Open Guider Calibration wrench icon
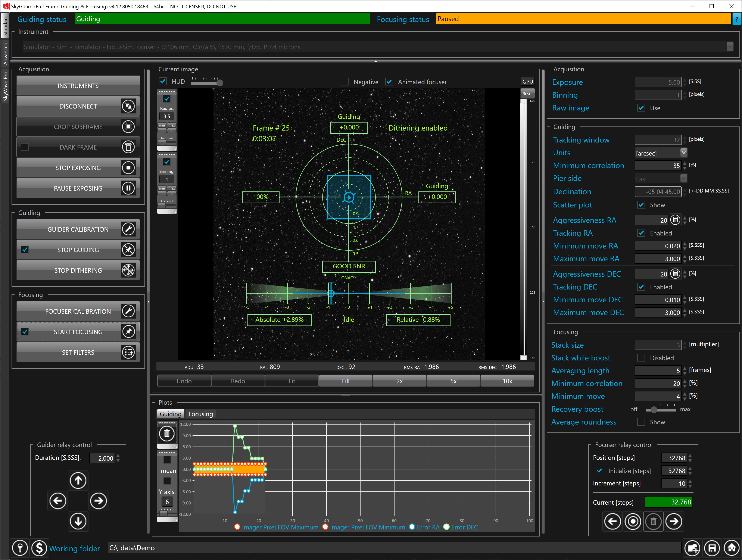742x560 pixels. [x=128, y=229]
